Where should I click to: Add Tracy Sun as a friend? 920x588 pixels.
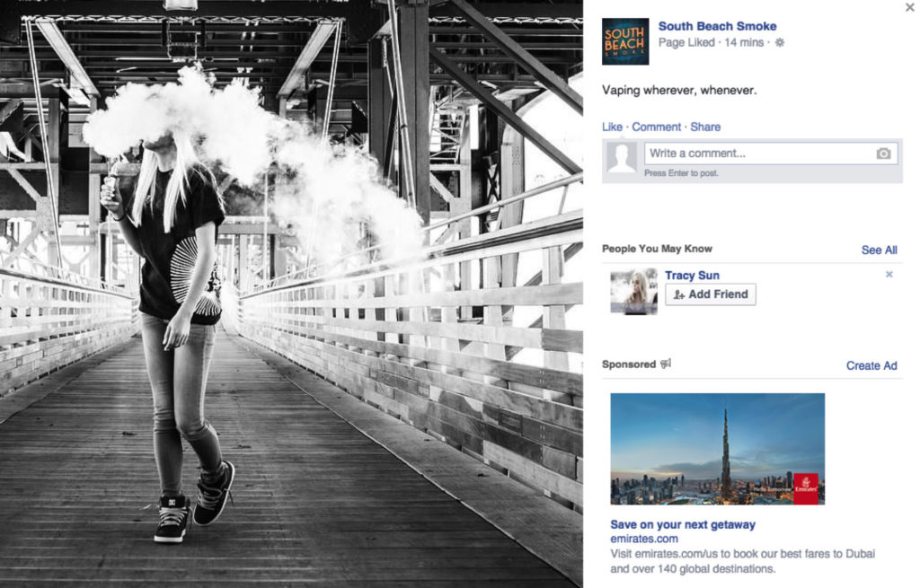pos(711,294)
